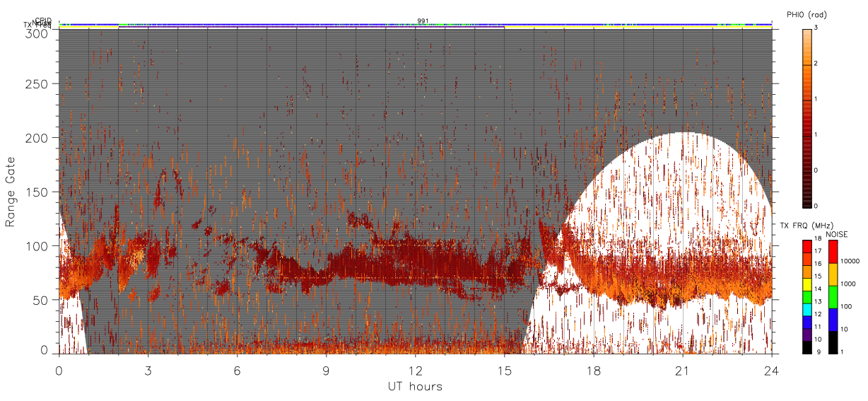Viewport: 868px width, 401px height.
Task: Click the blue-green noise strip above the plot
Action: tap(416, 25)
